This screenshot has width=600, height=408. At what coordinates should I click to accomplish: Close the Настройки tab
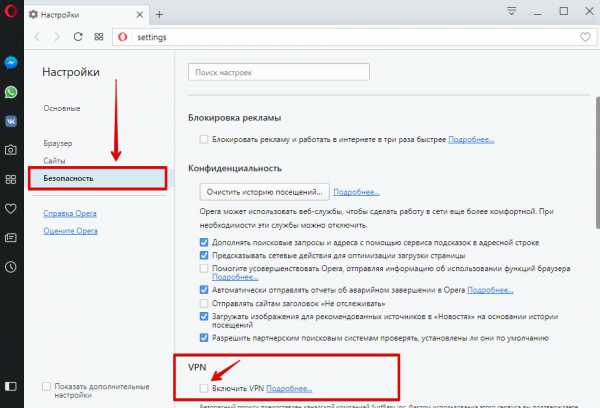tap(140, 15)
